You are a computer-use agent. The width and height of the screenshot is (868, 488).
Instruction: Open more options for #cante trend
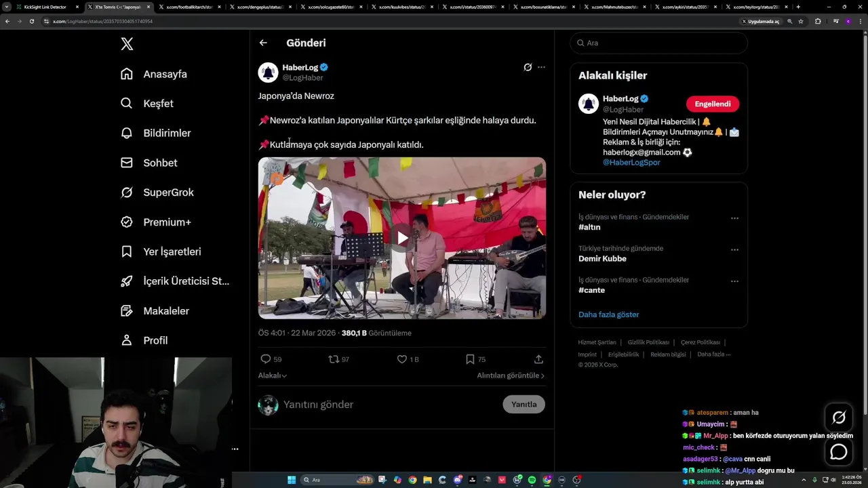(x=734, y=281)
